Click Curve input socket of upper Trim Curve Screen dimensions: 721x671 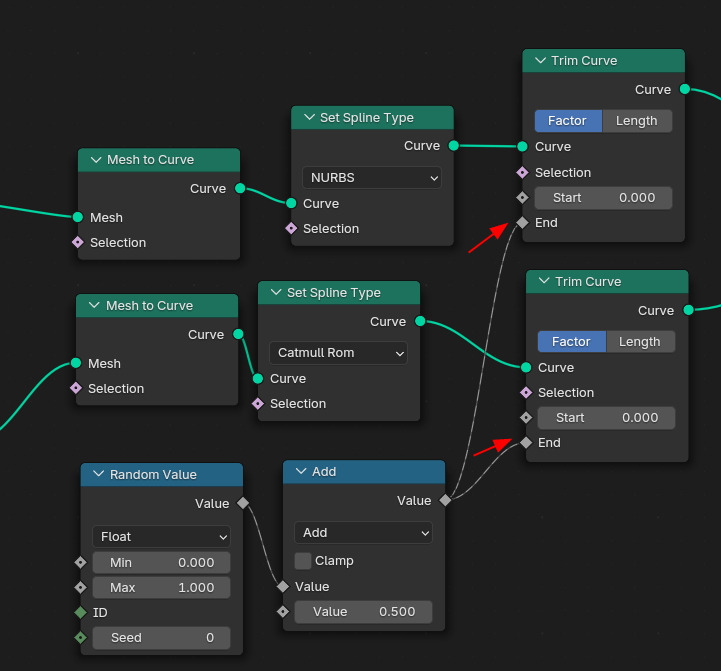[522, 147]
